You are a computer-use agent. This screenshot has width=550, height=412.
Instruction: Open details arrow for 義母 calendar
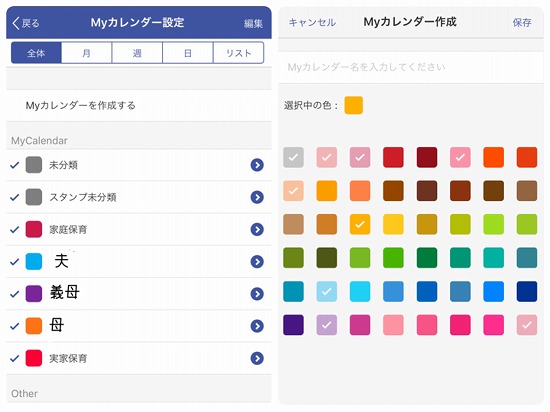pos(257,294)
